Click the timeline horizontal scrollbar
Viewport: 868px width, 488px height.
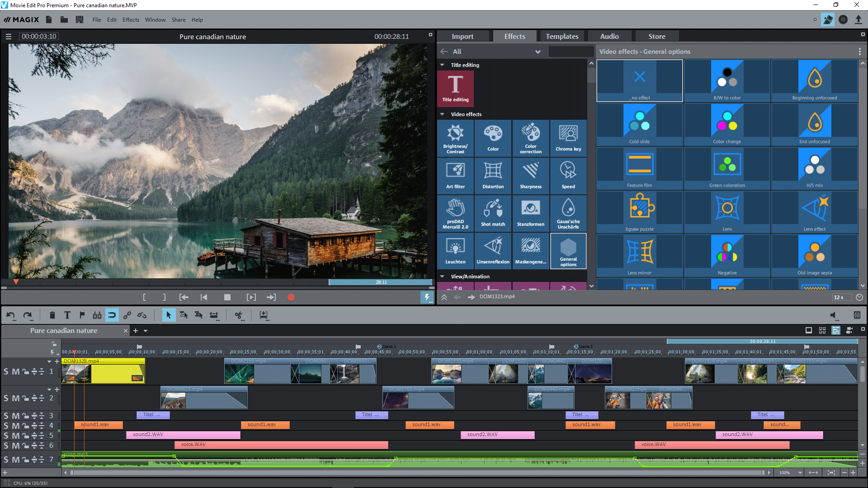click(x=418, y=473)
